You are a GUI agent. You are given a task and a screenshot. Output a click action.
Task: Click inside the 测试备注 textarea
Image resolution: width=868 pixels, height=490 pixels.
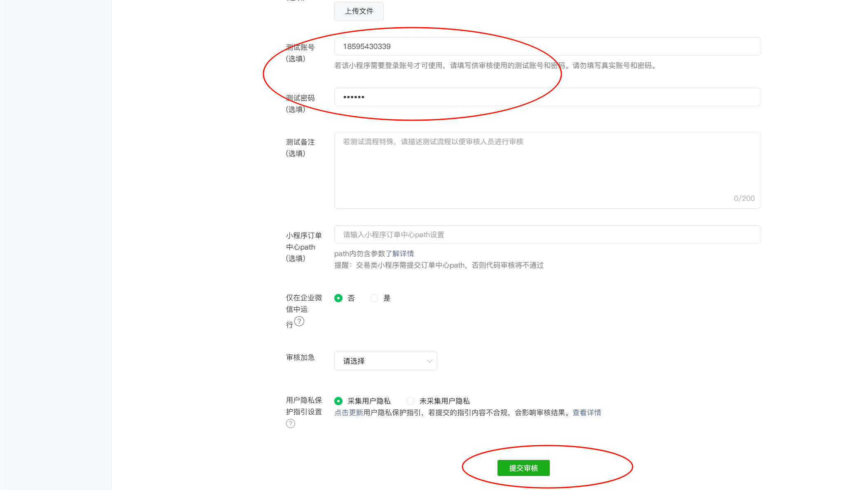coord(547,170)
